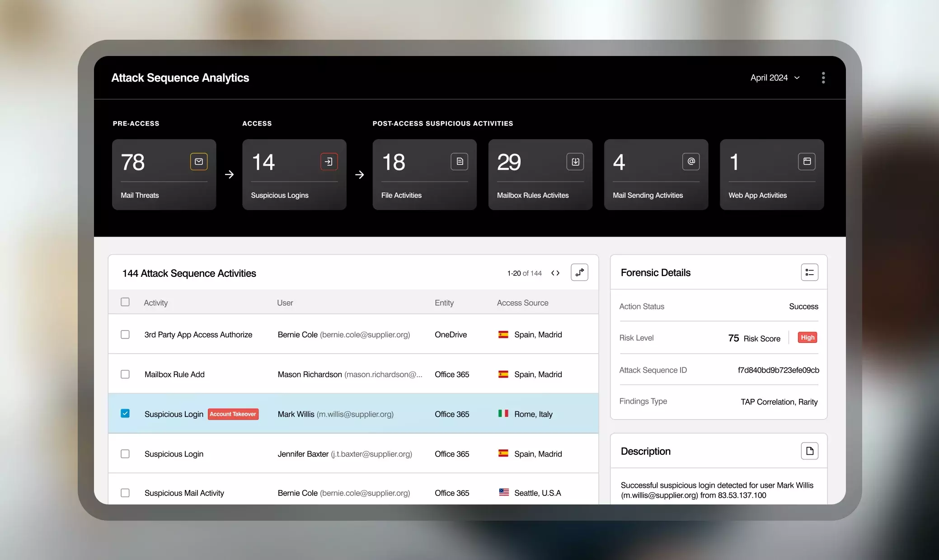Uncheck the Suspicious Login row for Mark Willis
This screenshot has height=560, width=939.
(x=125, y=413)
